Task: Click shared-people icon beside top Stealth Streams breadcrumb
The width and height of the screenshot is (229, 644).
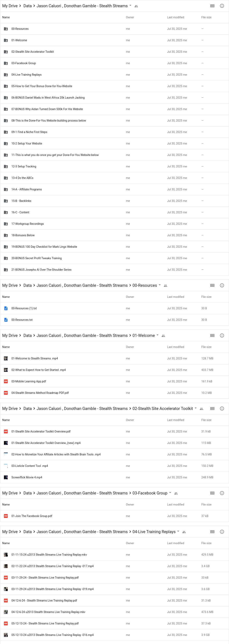Action: point(136,6)
